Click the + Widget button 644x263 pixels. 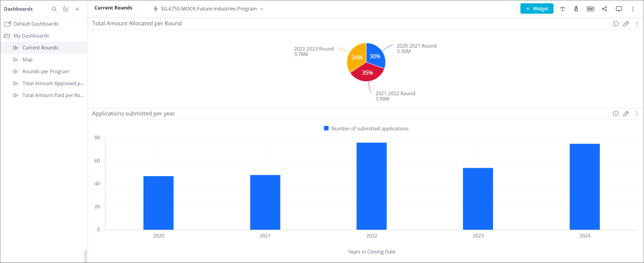(537, 9)
